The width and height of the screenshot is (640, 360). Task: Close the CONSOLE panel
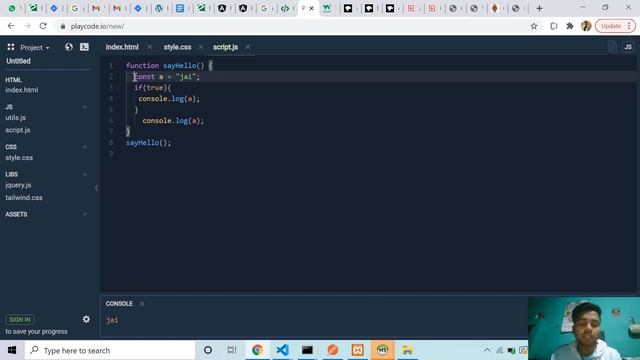pos(142,304)
